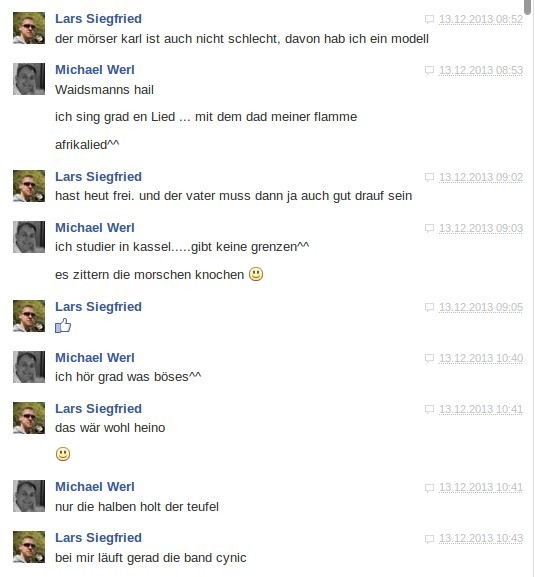Click the comment icon beside 13.12.2013 10:40
Viewport: 535px width, 577px height.
(x=429, y=358)
